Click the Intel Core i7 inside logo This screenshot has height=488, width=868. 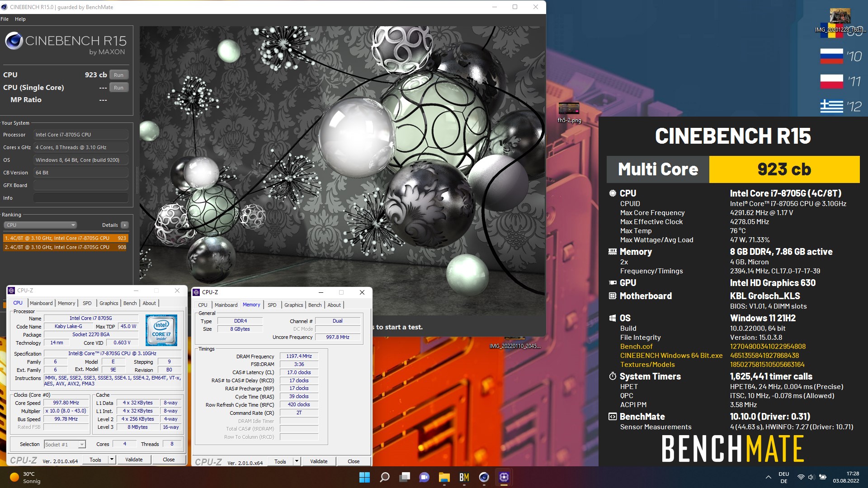point(161,330)
